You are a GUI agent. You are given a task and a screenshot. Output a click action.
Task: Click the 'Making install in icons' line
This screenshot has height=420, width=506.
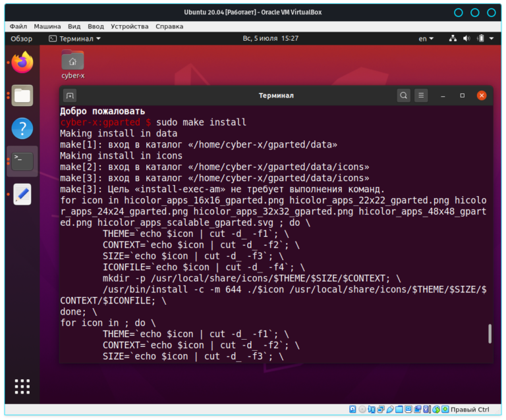pos(121,155)
